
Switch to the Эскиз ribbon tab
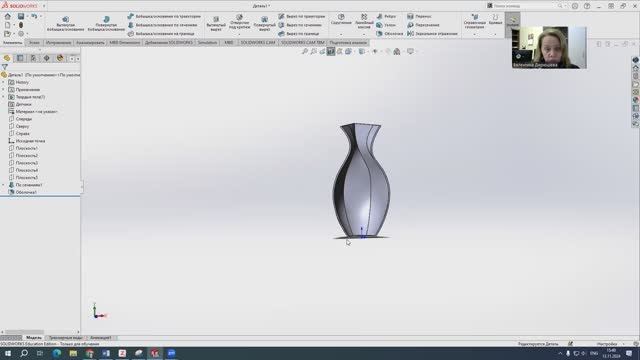(x=34, y=42)
